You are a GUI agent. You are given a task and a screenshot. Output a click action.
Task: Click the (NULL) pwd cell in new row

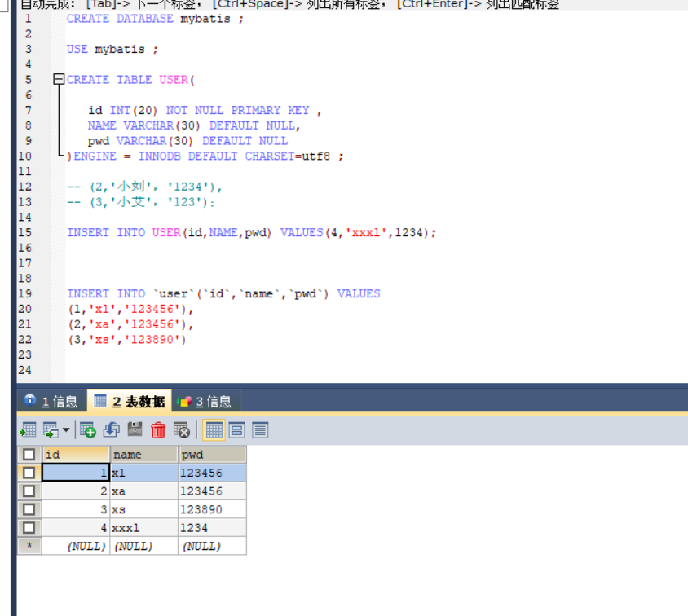(213, 546)
